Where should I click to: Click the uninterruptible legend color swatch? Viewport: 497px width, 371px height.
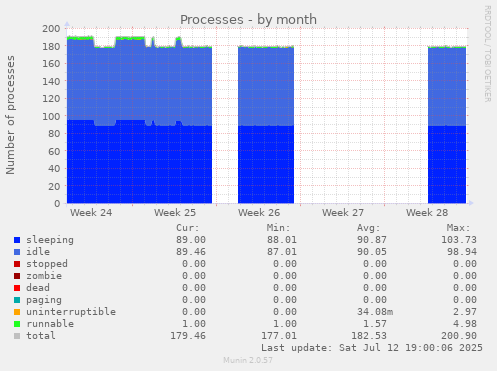pyautogui.click(x=17, y=312)
